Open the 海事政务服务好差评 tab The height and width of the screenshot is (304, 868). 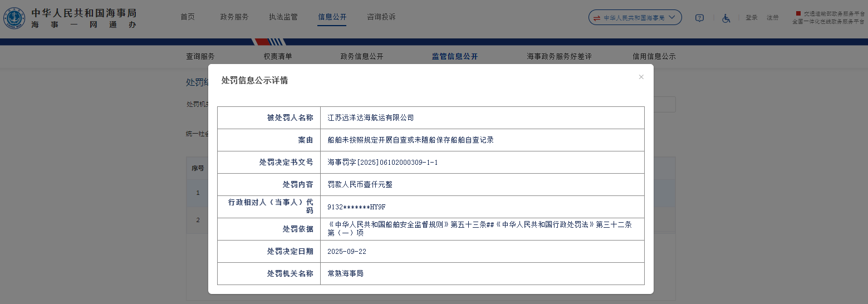[559, 56]
